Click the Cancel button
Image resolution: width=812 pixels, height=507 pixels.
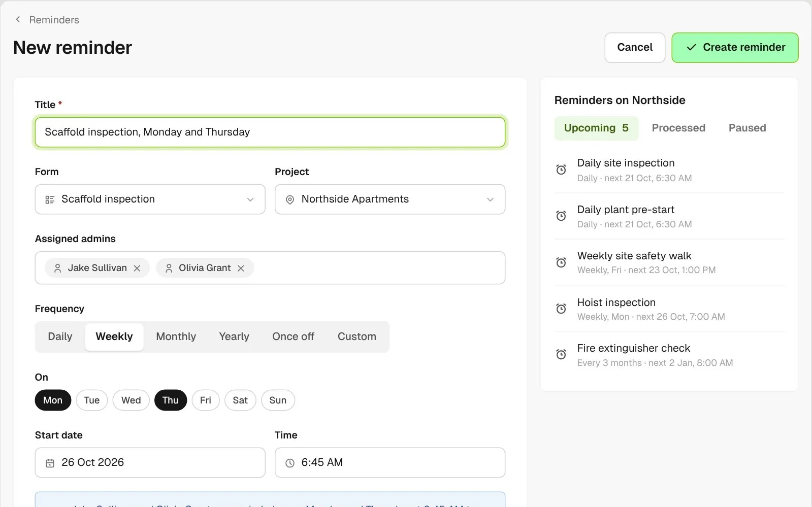point(635,48)
